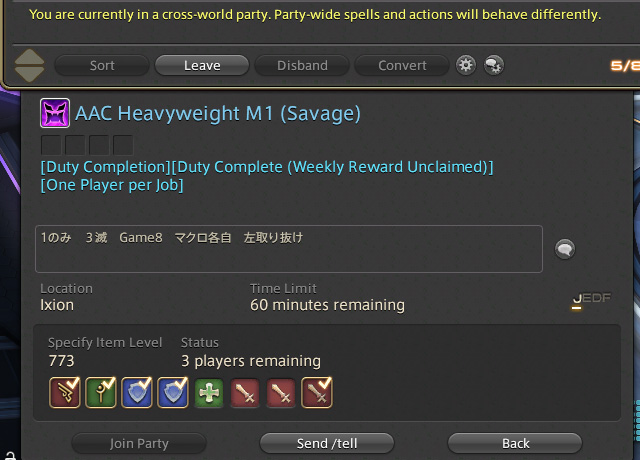
Task: Select the open healer cross slot
Action: (209, 393)
